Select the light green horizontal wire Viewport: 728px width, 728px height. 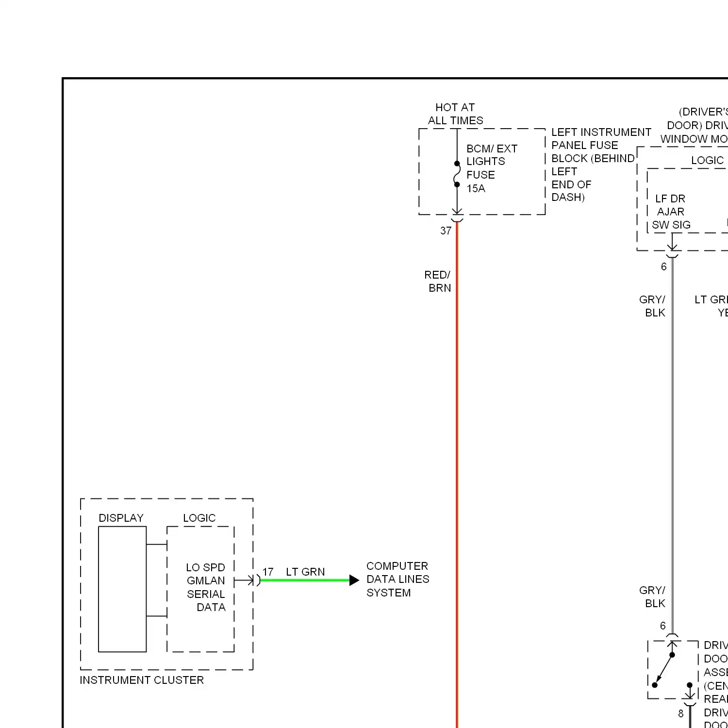(305, 580)
